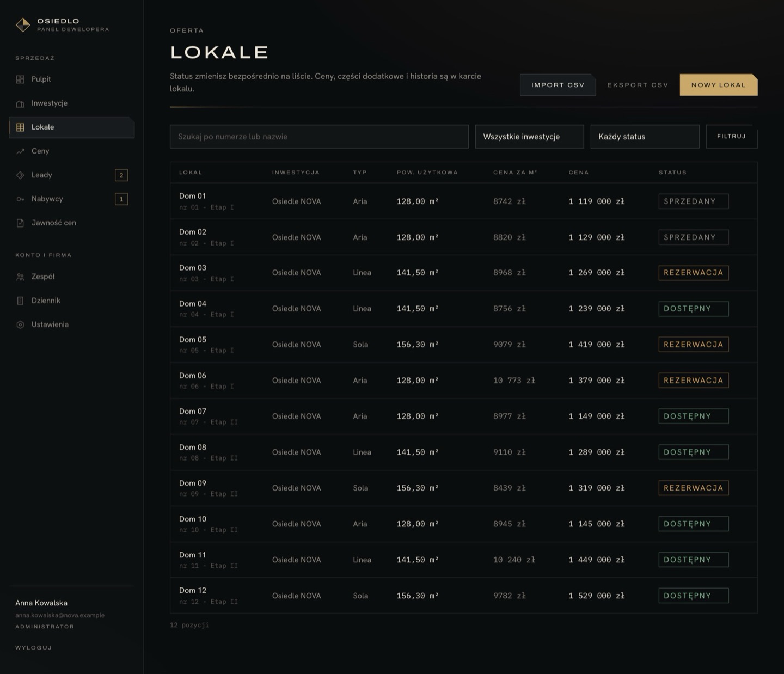Image resolution: width=784 pixels, height=674 pixels.
Task: Change status REZERWACJA for Dom 09
Action: pos(693,488)
